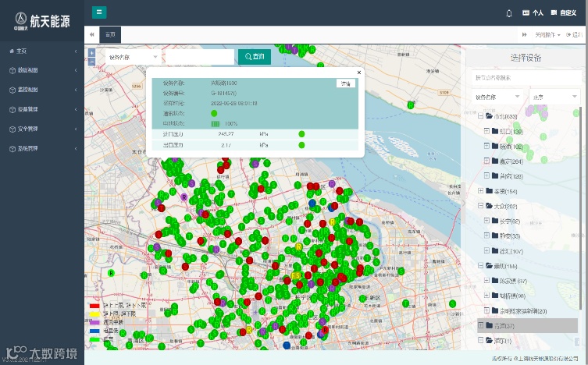Open the 系统管理 sidebar menu
Screen dimensions: 588x365
(27, 148)
